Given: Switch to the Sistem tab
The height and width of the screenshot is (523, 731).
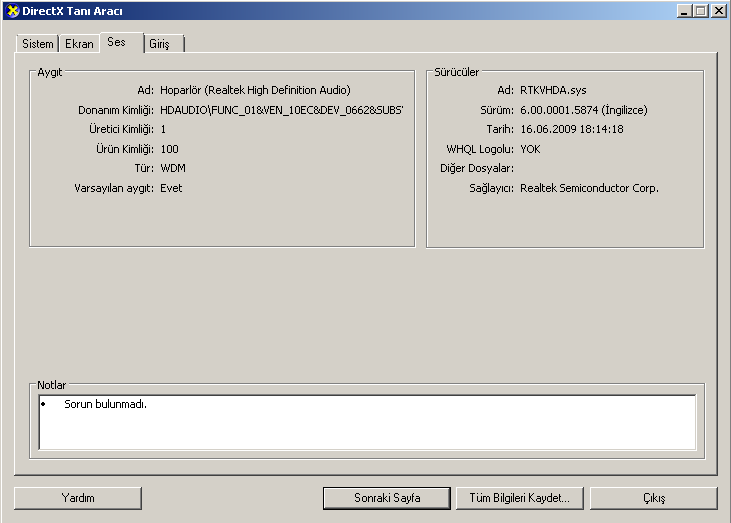Looking at the screenshot, I should point(38,44).
